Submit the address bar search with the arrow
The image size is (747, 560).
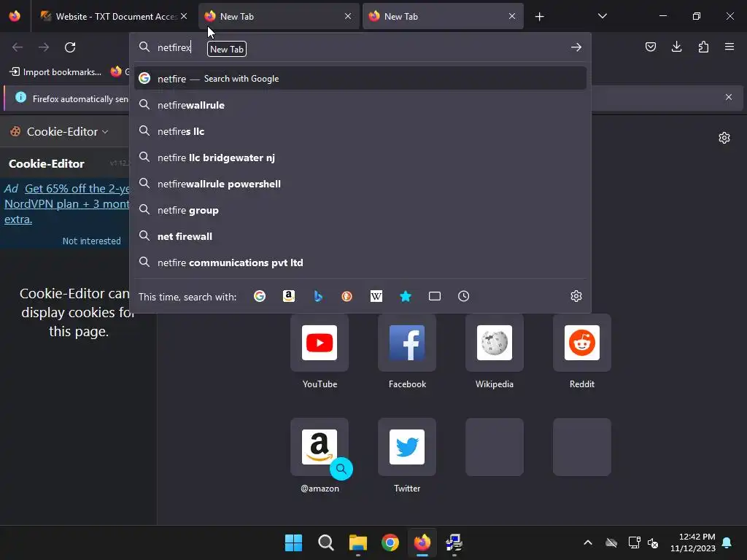[x=576, y=47]
